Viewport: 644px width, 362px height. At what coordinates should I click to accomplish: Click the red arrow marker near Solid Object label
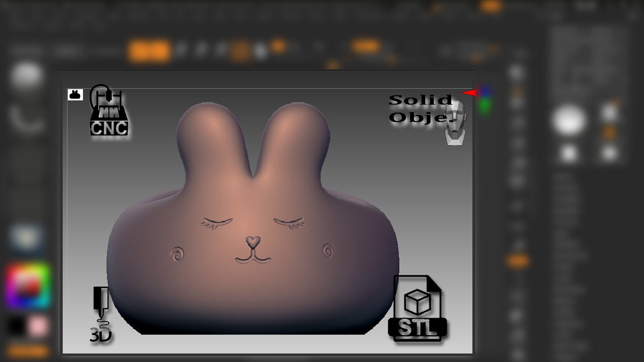471,93
